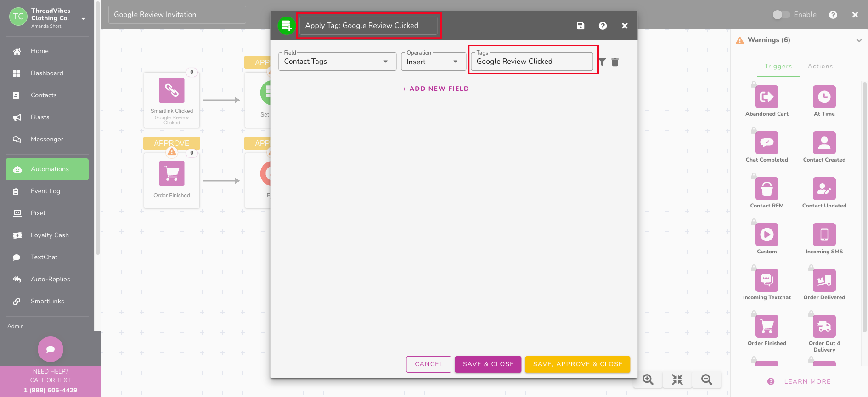
Task: Open Automations in the sidebar
Action: pyautogui.click(x=47, y=169)
